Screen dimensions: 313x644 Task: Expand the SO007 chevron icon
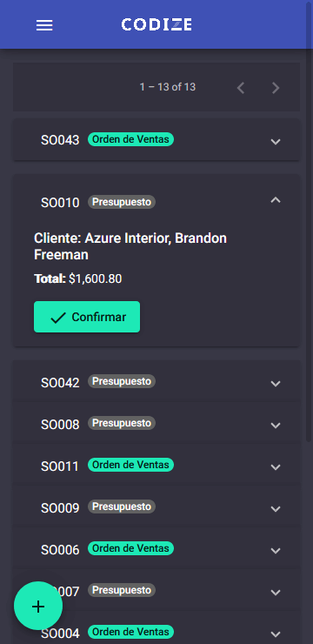coord(276,593)
